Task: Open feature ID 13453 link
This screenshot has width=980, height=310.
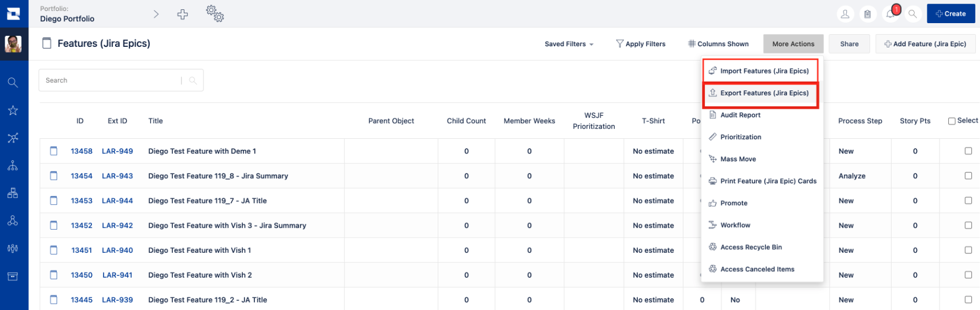Action: click(x=82, y=201)
